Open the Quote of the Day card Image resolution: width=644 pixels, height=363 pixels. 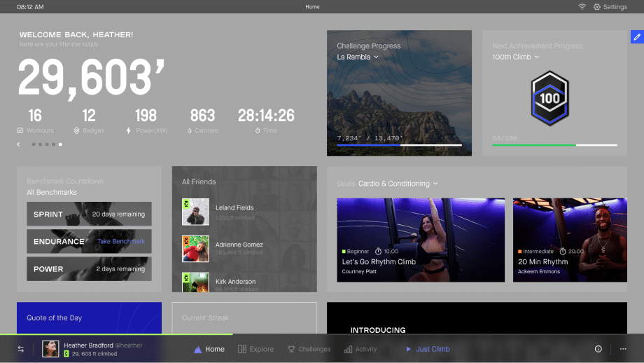pos(89,317)
